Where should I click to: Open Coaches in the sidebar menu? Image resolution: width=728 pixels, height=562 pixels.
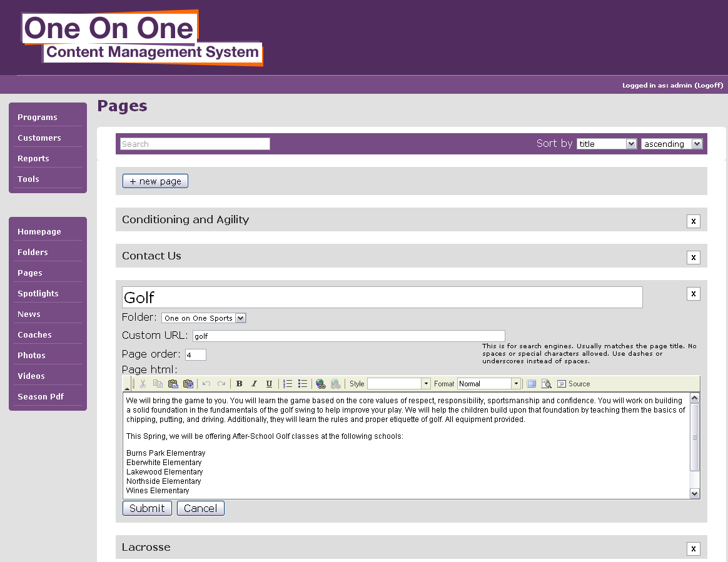click(x=34, y=334)
